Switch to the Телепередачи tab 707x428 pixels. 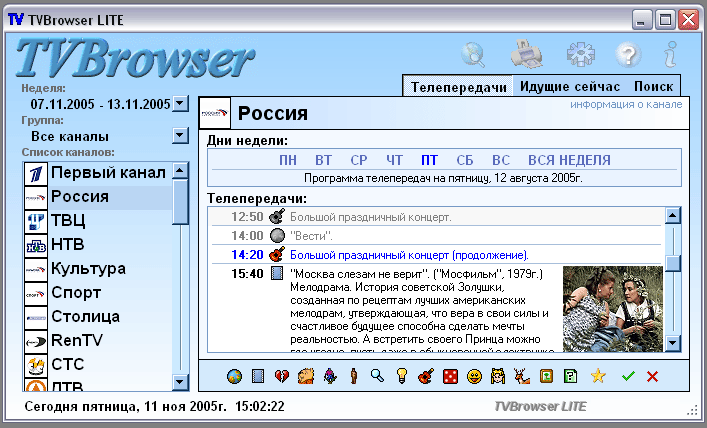(459, 87)
